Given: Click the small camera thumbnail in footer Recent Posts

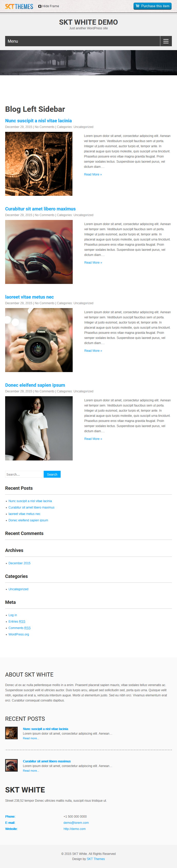Looking at the screenshot, I should (12, 733).
